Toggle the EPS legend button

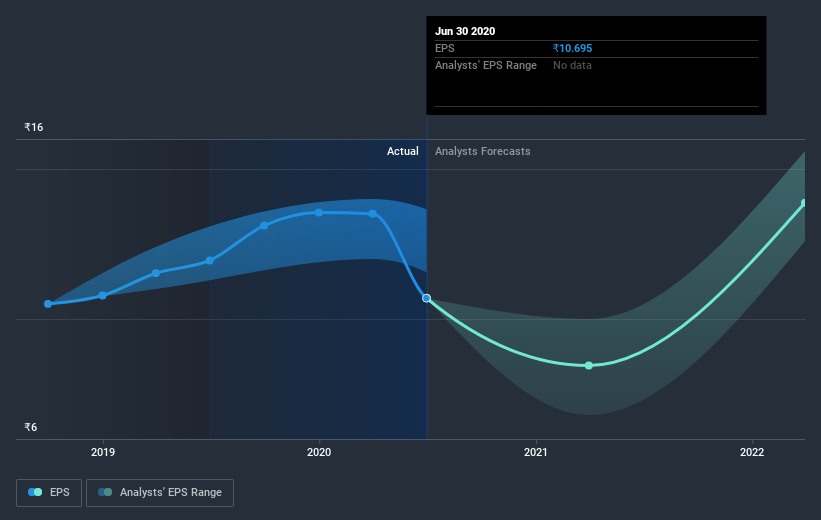click(49, 492)
